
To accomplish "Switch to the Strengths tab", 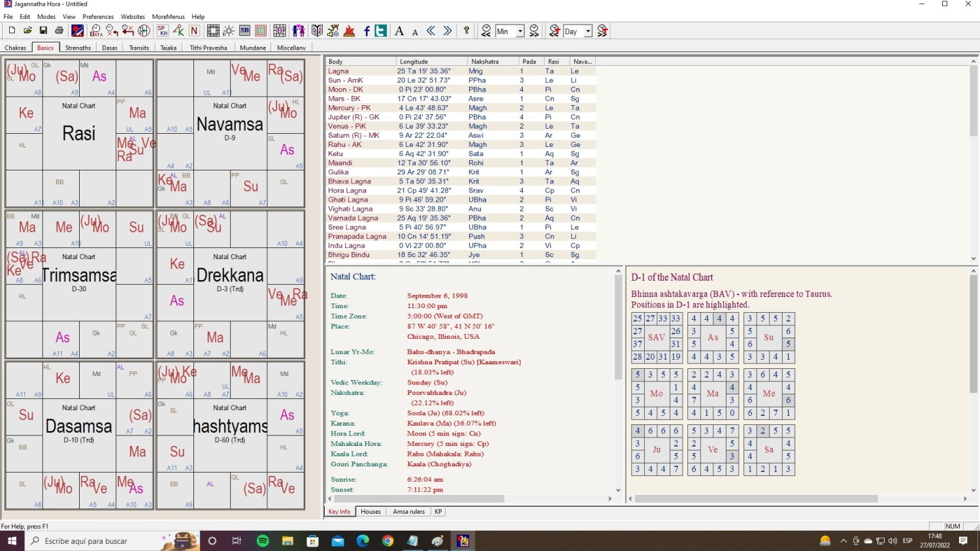I will point(78,48).
